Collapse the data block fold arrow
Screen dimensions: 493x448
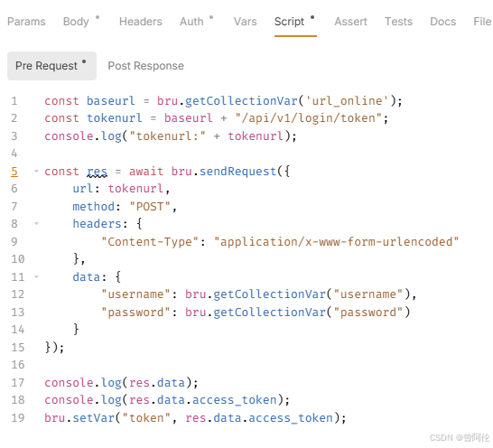[36, 277]
